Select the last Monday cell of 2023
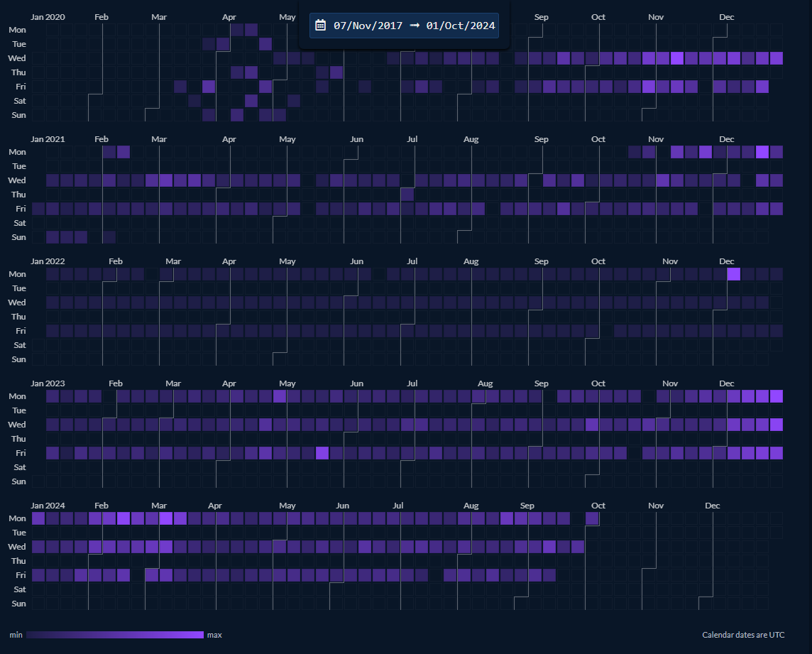 (777, 396)
